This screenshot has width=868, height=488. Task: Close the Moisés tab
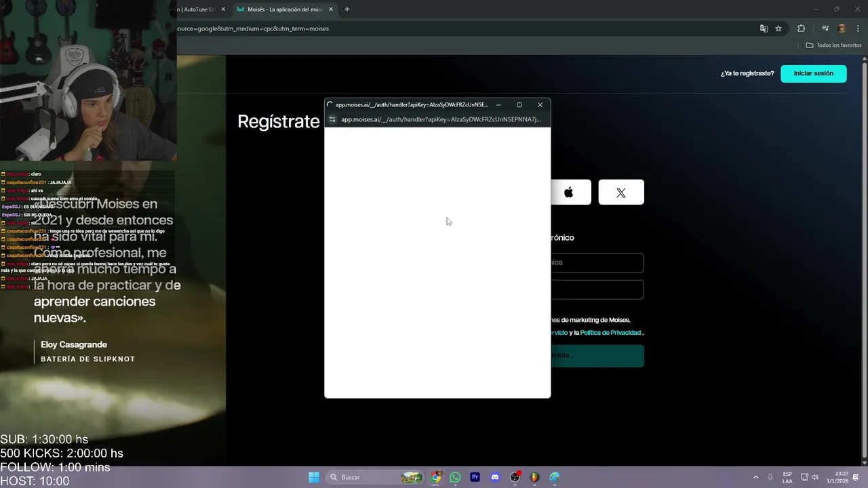coord(331,9)
